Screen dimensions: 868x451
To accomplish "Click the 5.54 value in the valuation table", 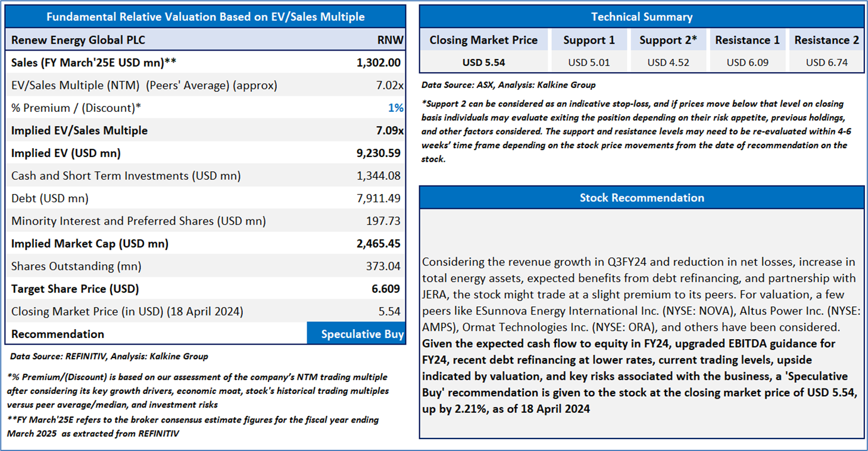I will pos(390,311).
